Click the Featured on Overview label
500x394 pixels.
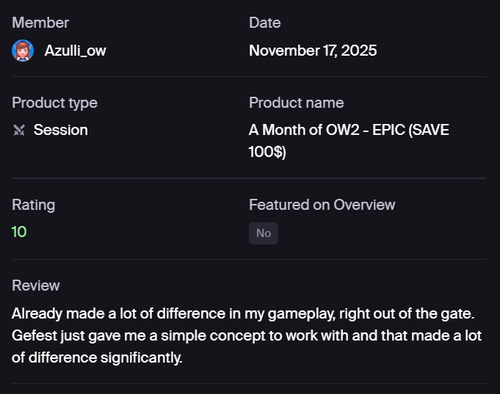click(x=322, y=205)
